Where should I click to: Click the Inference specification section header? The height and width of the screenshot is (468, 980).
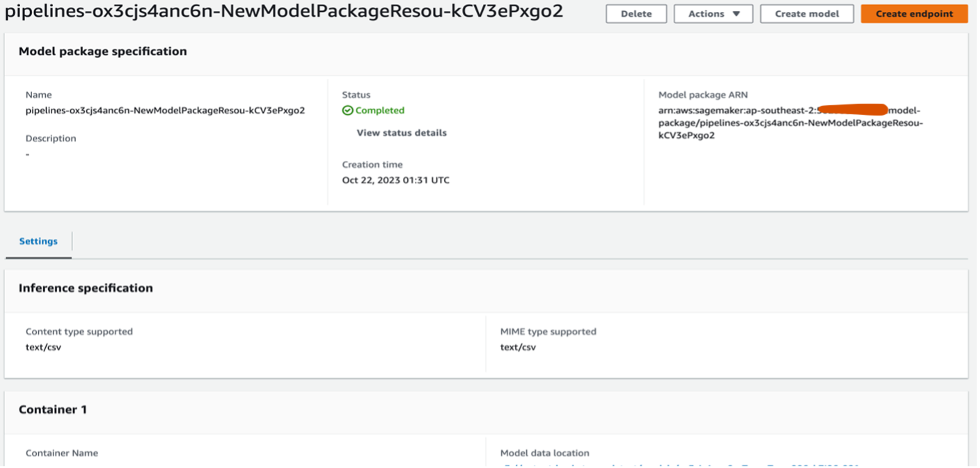click(86, 288)
